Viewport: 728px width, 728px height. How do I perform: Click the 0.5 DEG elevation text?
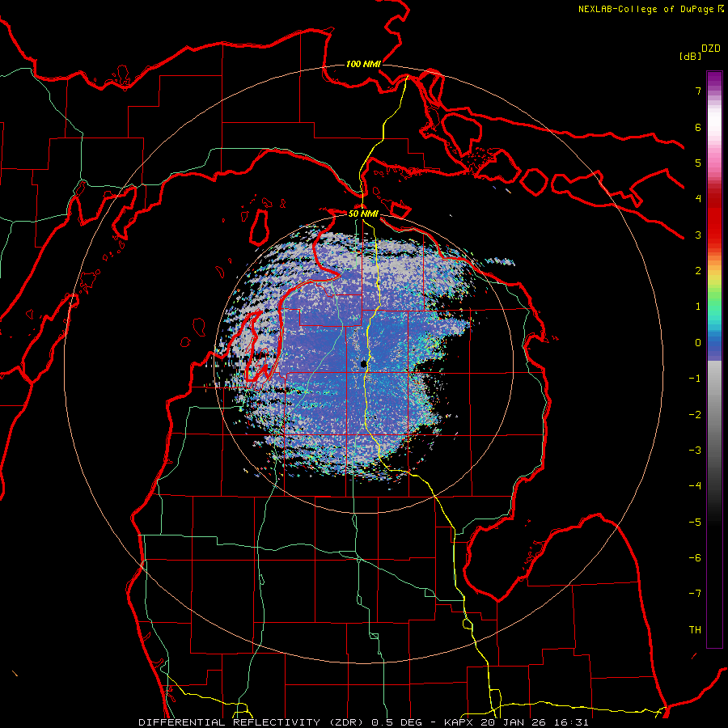click(x=396, y=722)
